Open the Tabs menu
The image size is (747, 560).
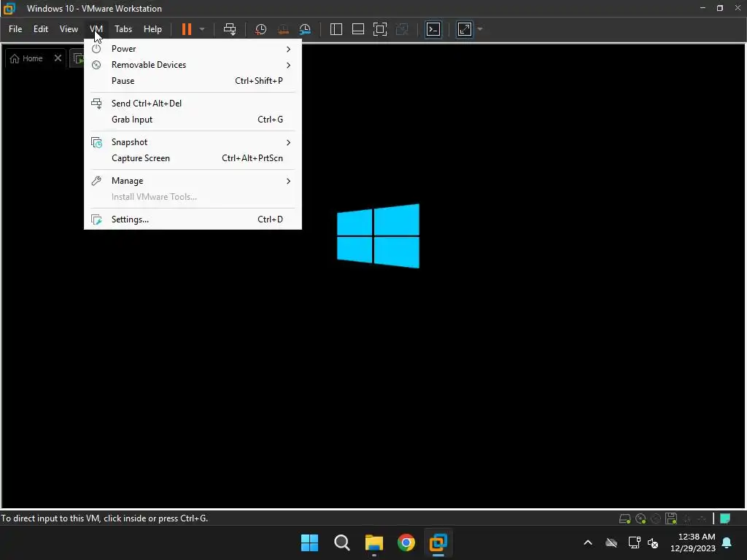pyautogui.click(x=123, y=29)
